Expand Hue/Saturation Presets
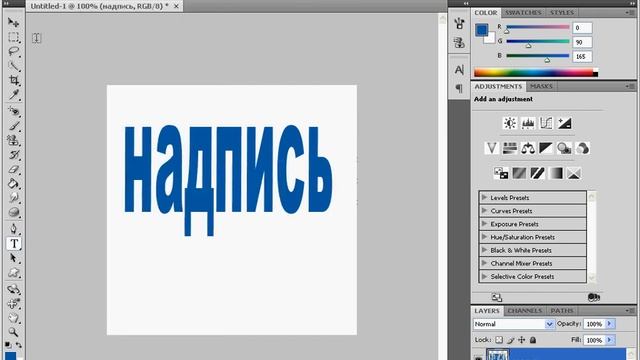Viewport: 640px width, 360px height. pos(484,237)
